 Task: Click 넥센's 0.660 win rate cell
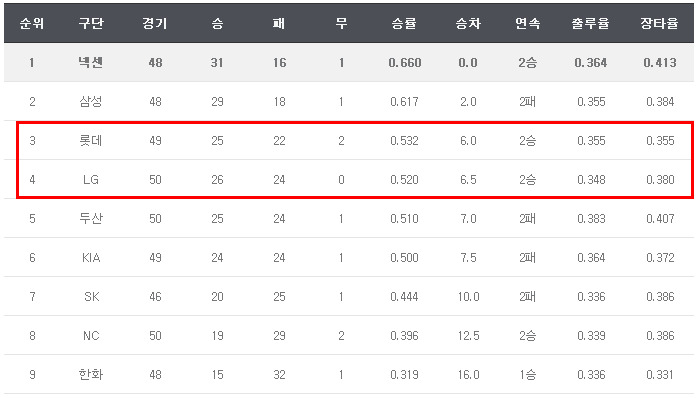point(405,63)
